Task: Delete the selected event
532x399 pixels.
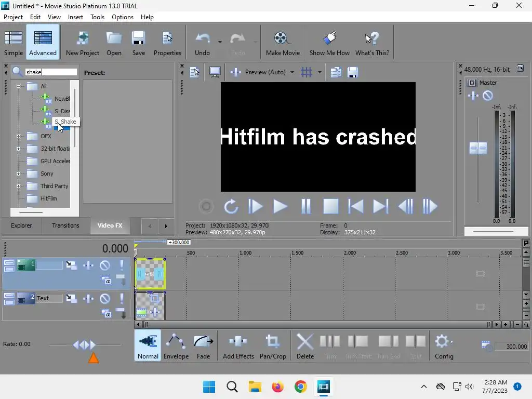Action: [x=305, y=345]
